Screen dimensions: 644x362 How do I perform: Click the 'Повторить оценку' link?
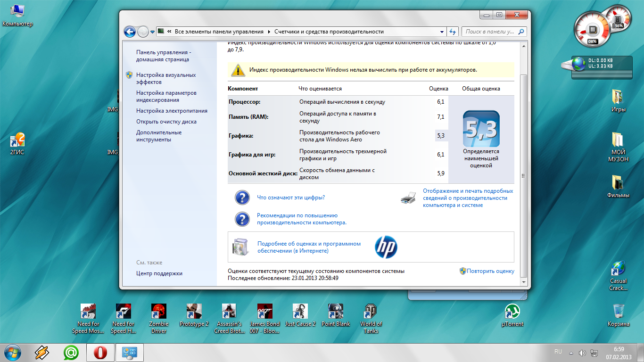tap(490, 271)
